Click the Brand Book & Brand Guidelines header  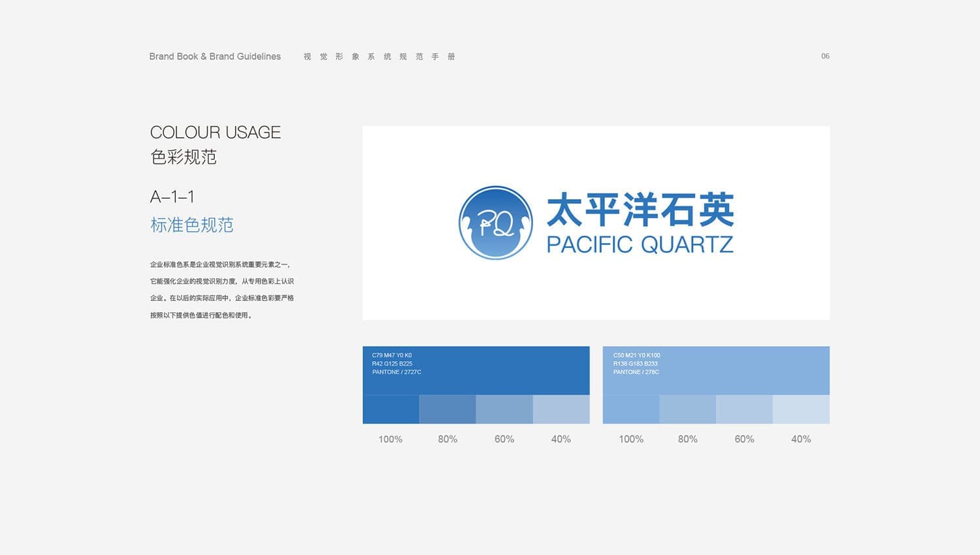click(x=215, y=57)
